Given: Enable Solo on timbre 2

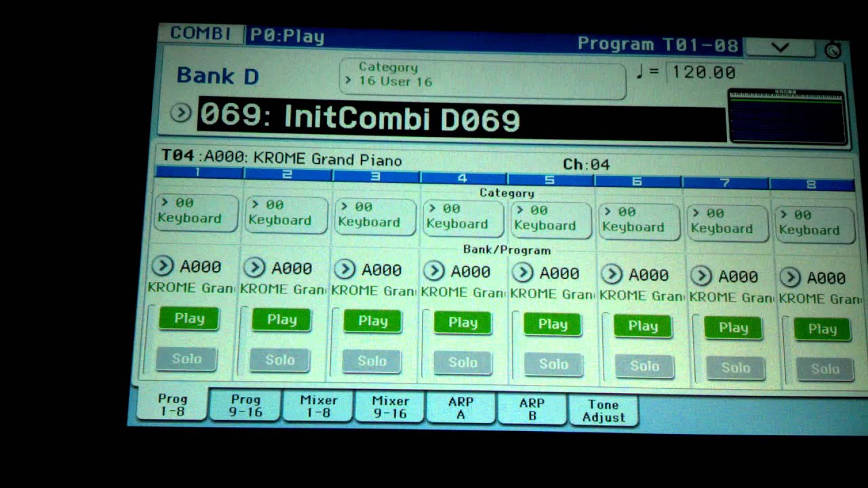Looking at the screenshot, I should pos(279,360).
